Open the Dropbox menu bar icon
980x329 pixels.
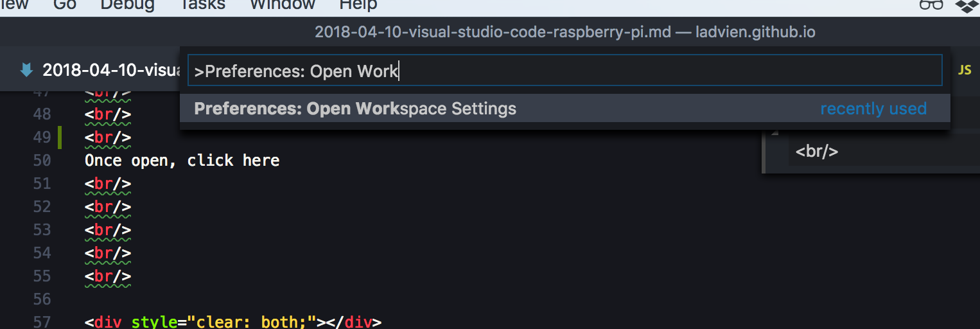967,6
